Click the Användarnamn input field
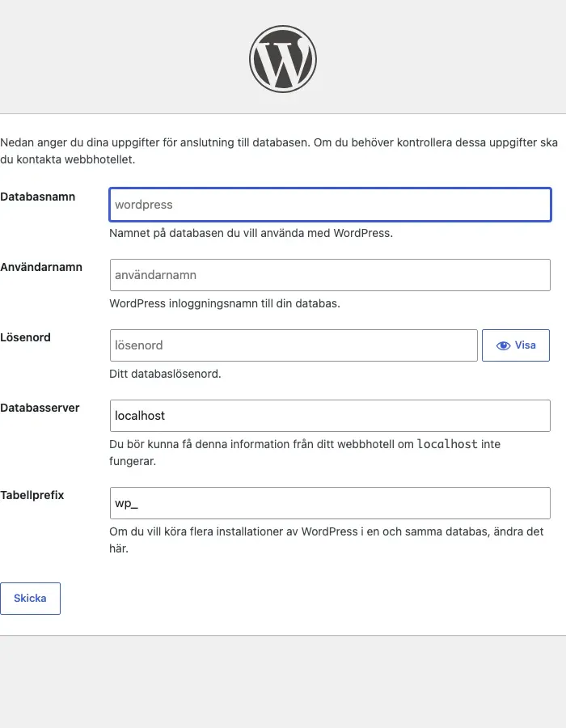566x728 pixels. click(331, 275)
